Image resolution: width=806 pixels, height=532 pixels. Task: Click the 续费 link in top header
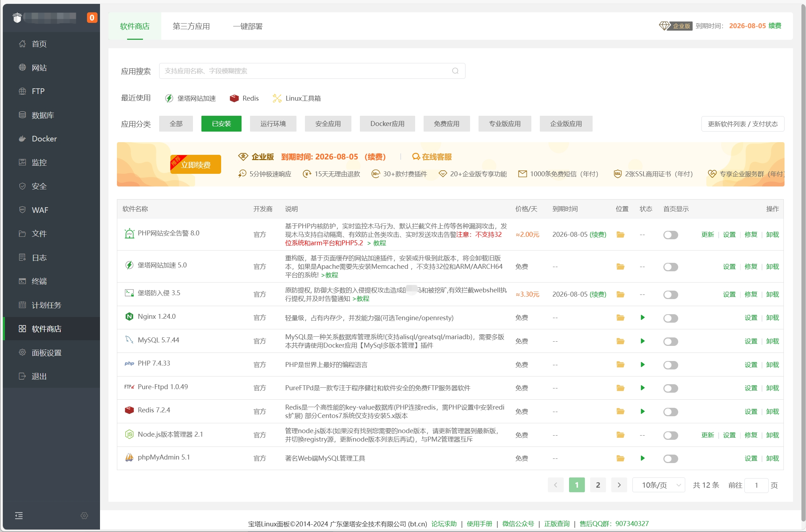click(775, 26)
